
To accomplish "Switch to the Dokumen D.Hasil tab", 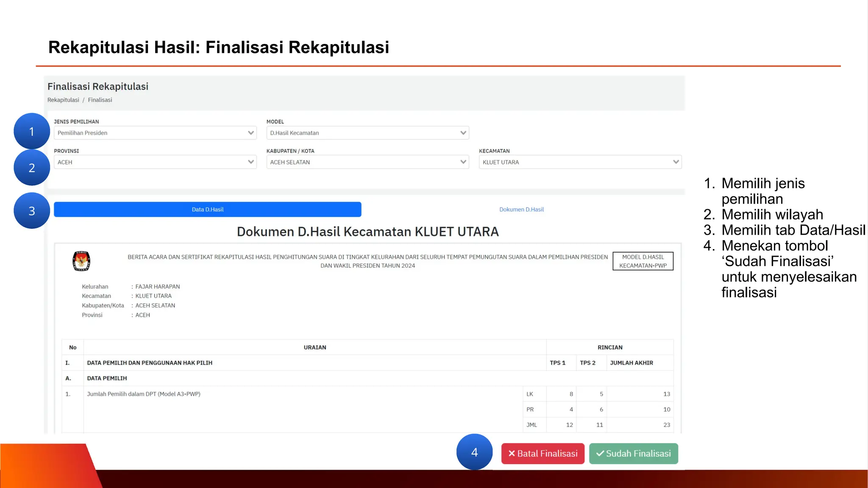I will tap(521, 210).
